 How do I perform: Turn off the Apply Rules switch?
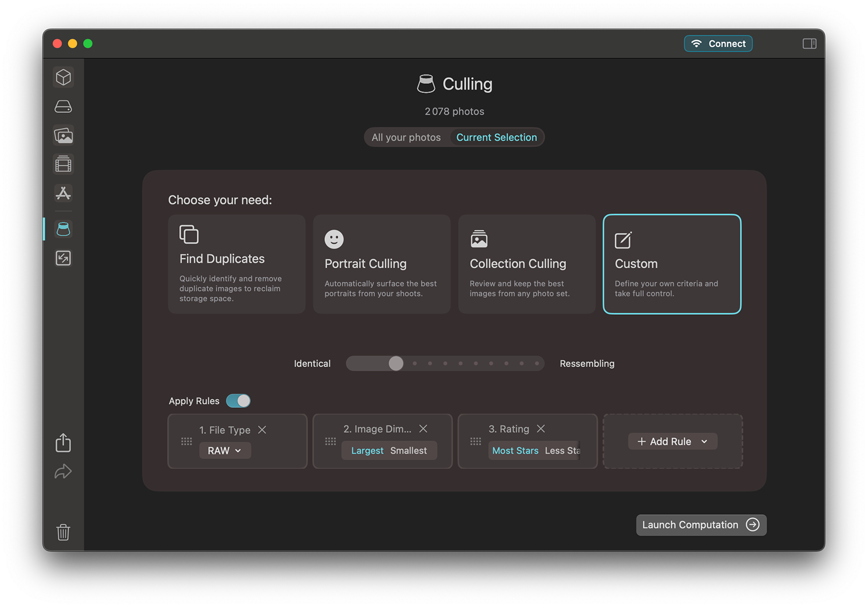pyautogui.click(x=238, y=401)
